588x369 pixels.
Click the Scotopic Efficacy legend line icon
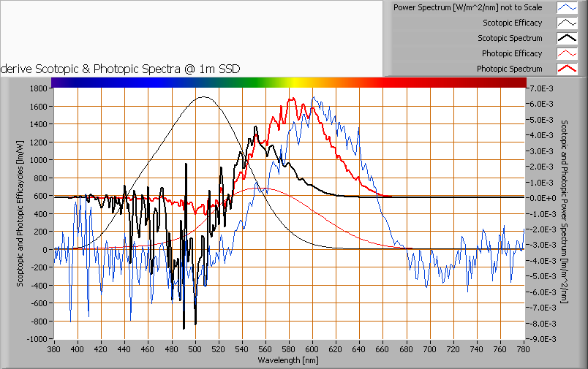(x=567, y=23)
